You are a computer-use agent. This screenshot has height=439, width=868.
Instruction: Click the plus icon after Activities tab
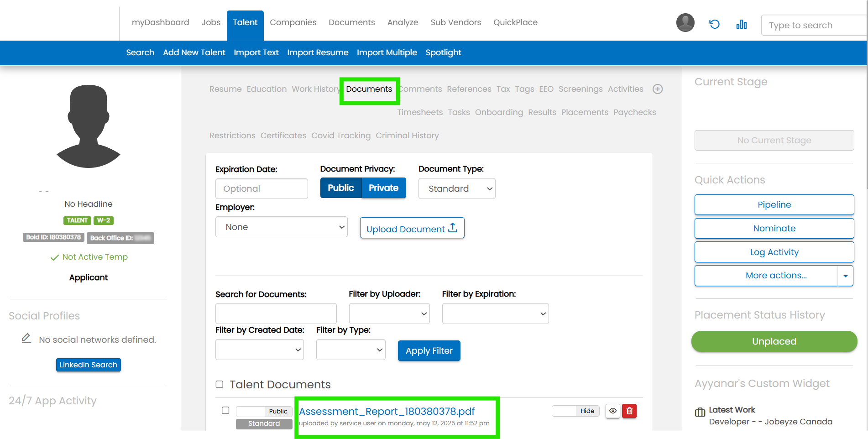(657, 89)
